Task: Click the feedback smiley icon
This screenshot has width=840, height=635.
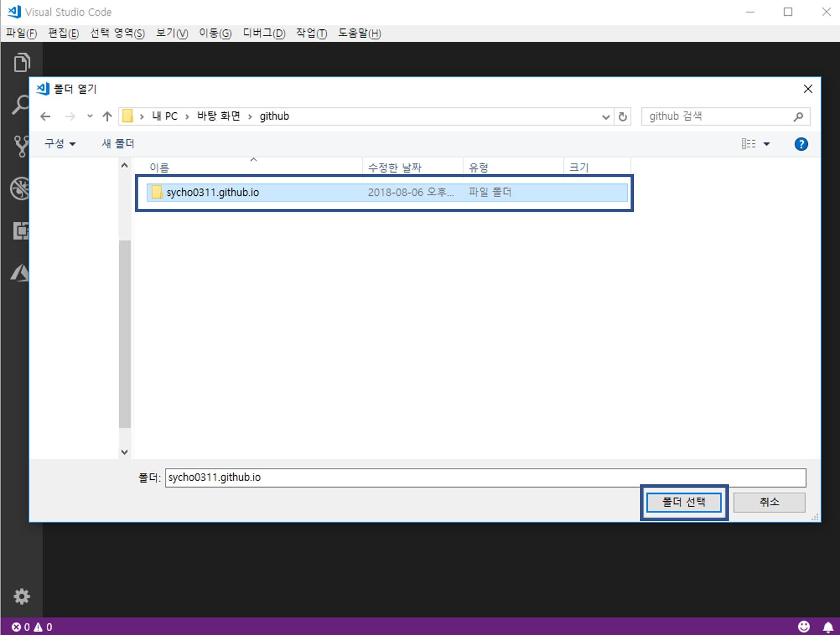Action: [x=804, y=627]
